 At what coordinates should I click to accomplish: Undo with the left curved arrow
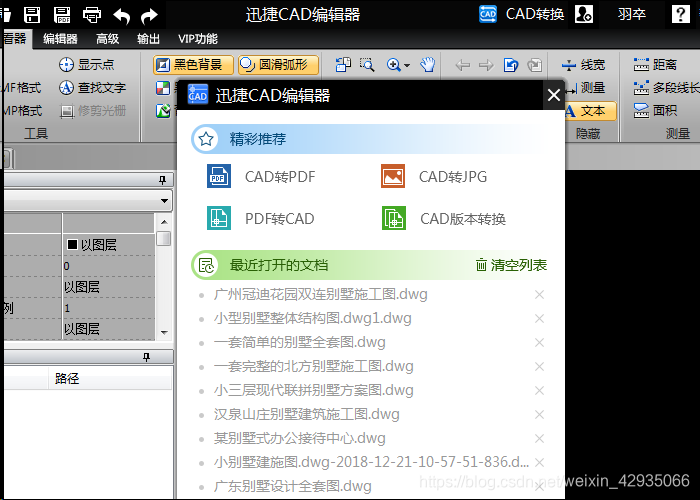point(121,16)
